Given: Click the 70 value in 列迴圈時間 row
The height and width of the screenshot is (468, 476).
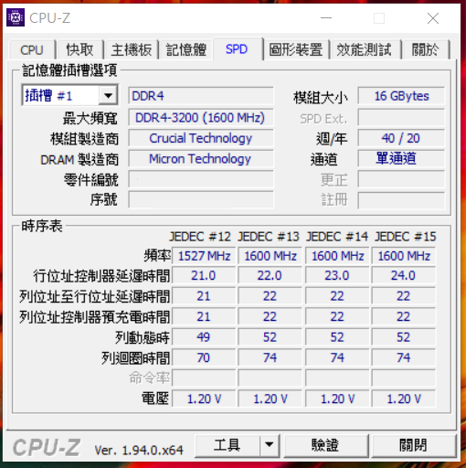Looking at the screenshot, I should tap(204, 357).
